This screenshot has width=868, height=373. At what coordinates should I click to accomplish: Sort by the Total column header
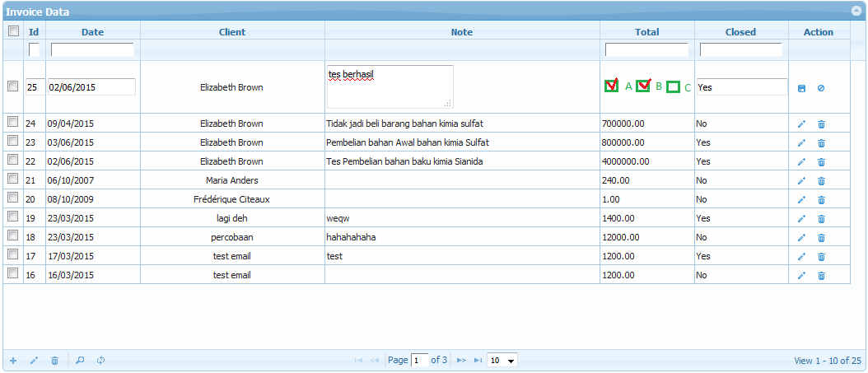647,32
